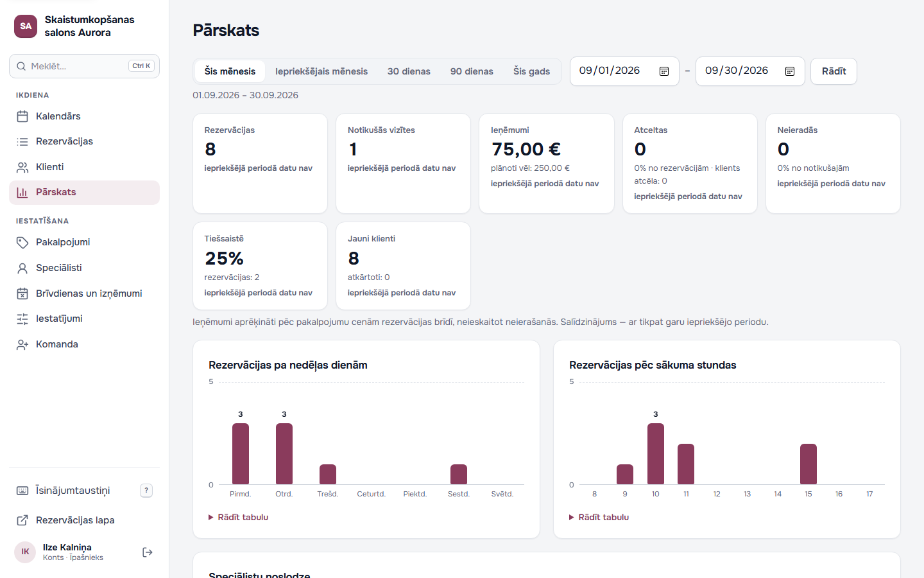Viewport: 924px width, 578px height.
Task: Expand Rādīt tabulu under start hour chart
Action: click(x=599, y=517)
